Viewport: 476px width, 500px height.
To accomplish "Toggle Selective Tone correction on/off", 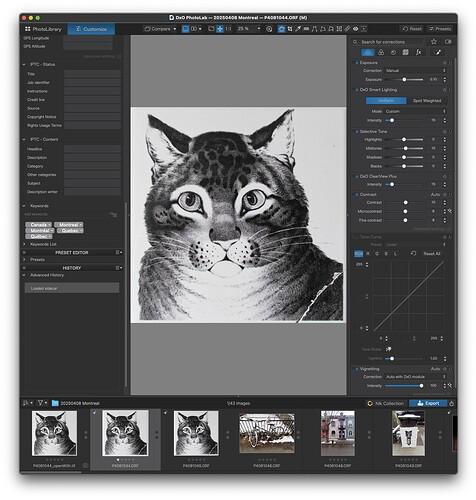I will click(x=357, y=131).
